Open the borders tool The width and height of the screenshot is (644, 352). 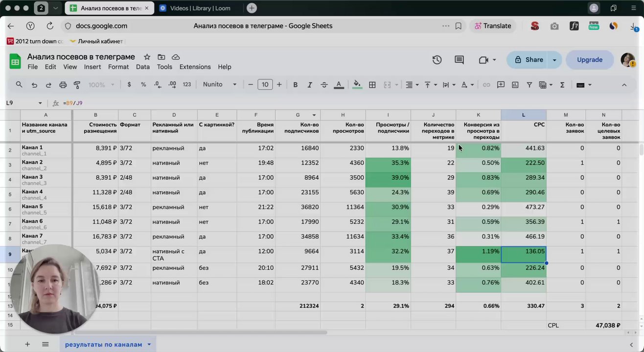coord(372,85)
